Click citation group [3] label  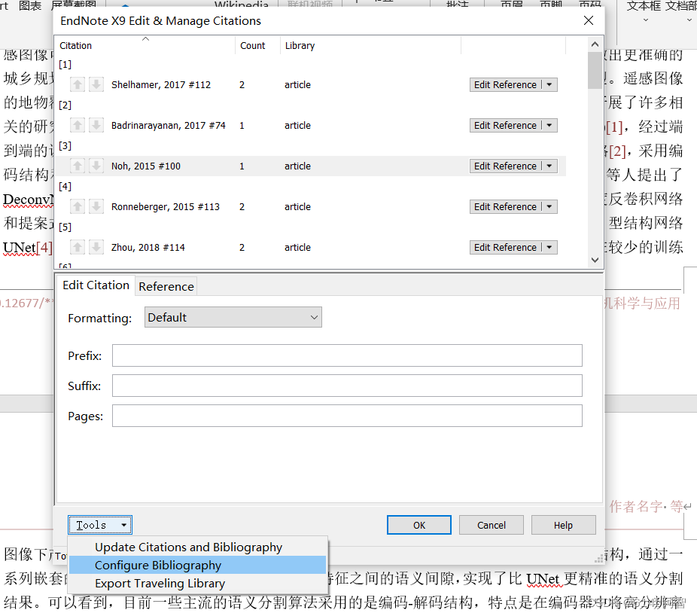click(65, 145)
